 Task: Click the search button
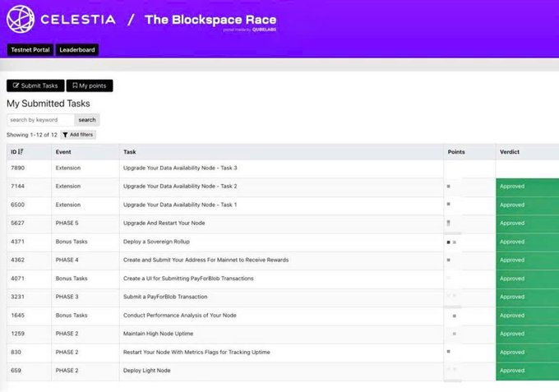(x=87, y=120)
